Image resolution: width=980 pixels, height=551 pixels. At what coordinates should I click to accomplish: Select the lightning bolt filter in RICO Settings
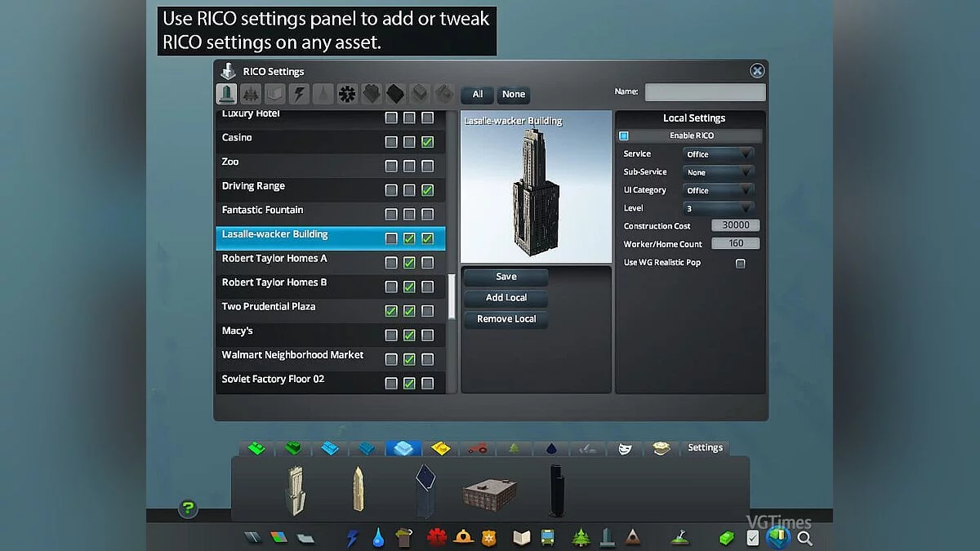[299, 95]
